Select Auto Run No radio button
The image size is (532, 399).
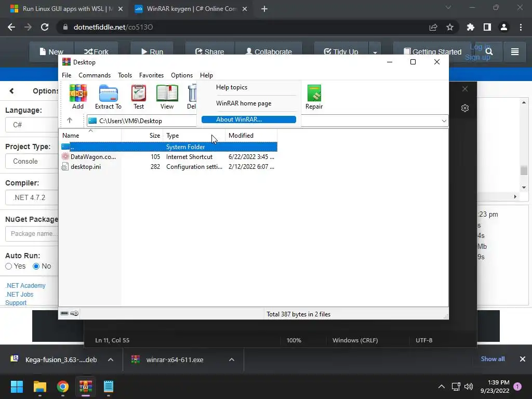coord(36,267)
